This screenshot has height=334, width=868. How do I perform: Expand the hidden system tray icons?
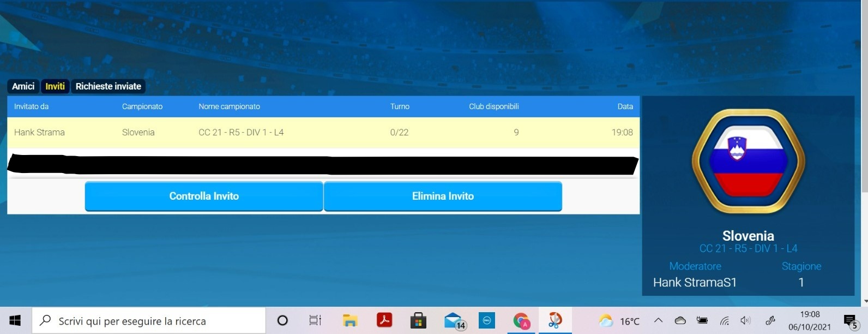(x=658, y=321)
